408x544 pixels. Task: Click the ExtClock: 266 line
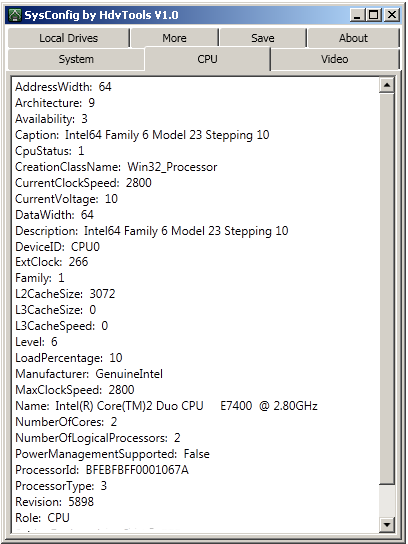point(52,262)
